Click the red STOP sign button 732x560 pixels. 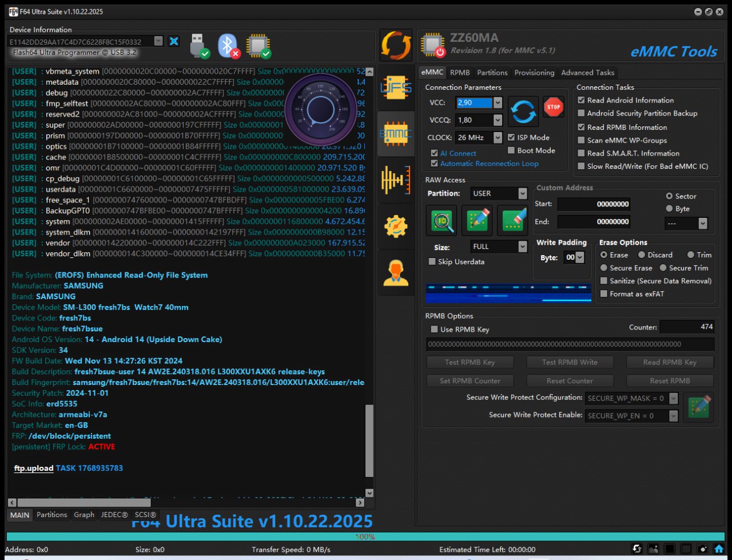tap(553, 107)
